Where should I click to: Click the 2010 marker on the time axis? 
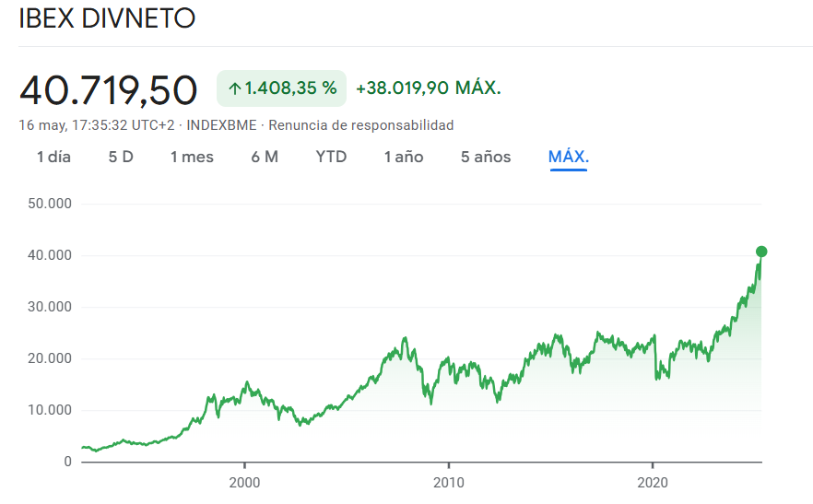click(x=449, y=482)
